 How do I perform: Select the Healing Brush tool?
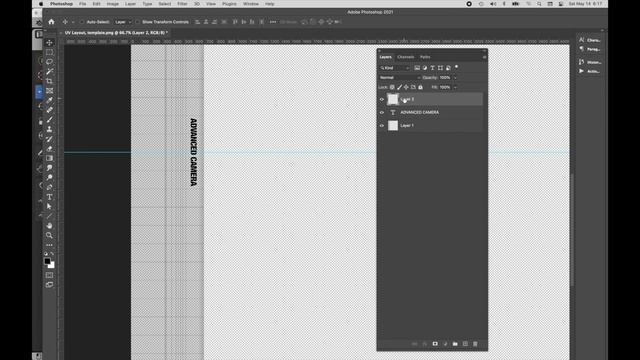coord(49,110)
